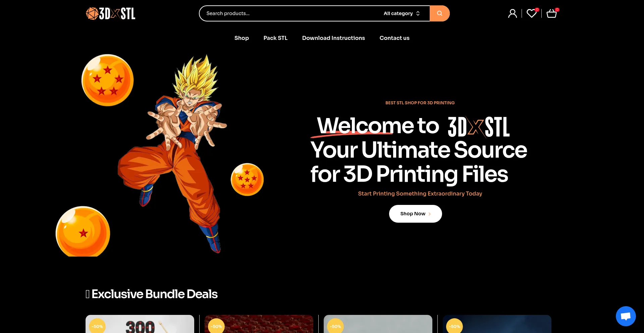Click the one-star dragon ball image
Viewport: 644px width, 333px height.
83,232
